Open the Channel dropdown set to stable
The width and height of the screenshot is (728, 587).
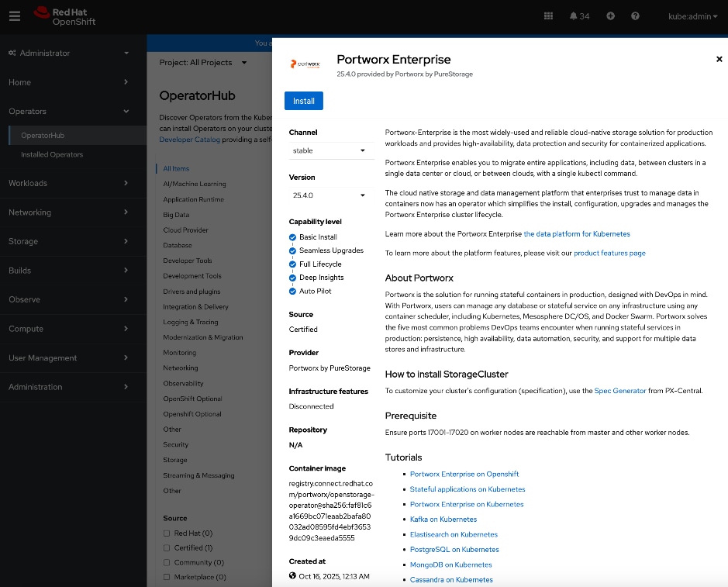331,151
